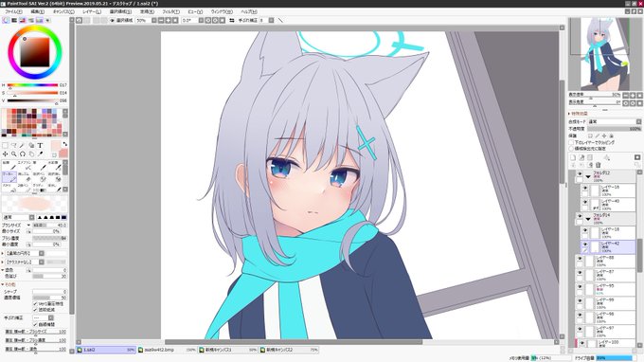Collapse the フォルダ14 folder triangle

(588, 219)
